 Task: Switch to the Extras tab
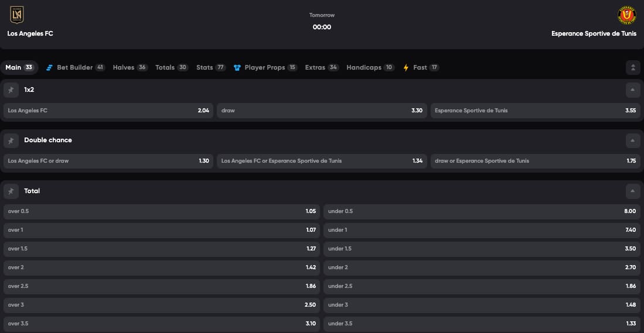pos(322,68)
